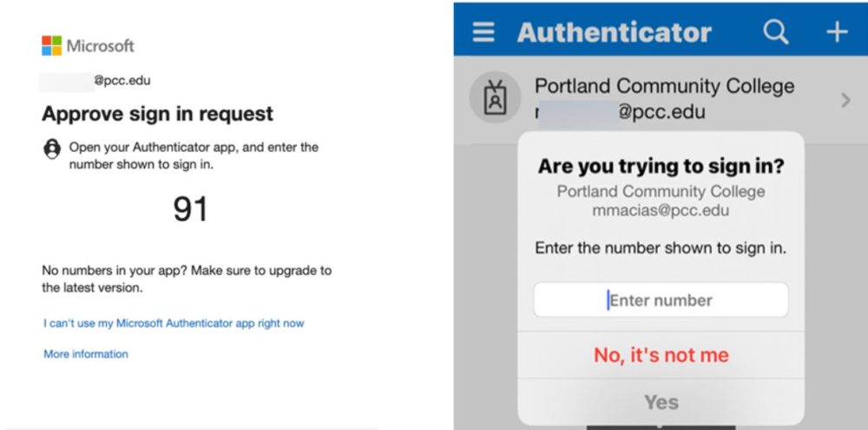The height and width of the screenshot is (430, 868).
Task: Focus the Enter number field
Action: (x=661, y=301)
